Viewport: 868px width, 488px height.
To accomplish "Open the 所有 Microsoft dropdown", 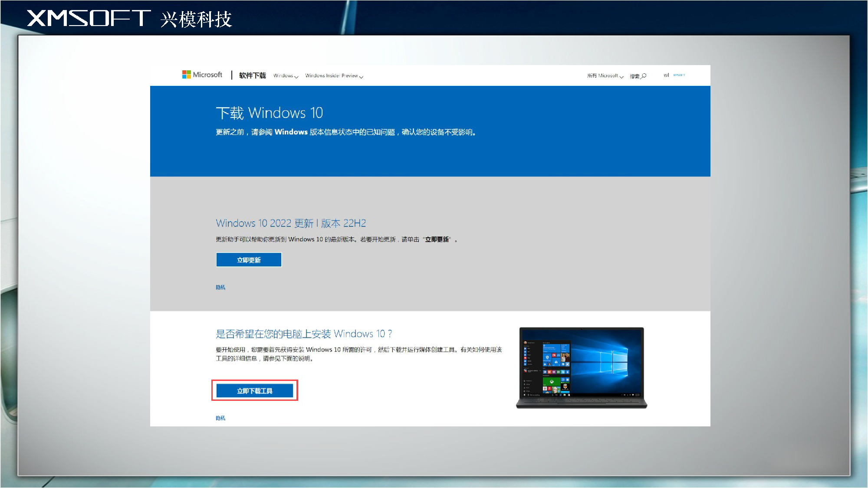I will coord(605,76).
